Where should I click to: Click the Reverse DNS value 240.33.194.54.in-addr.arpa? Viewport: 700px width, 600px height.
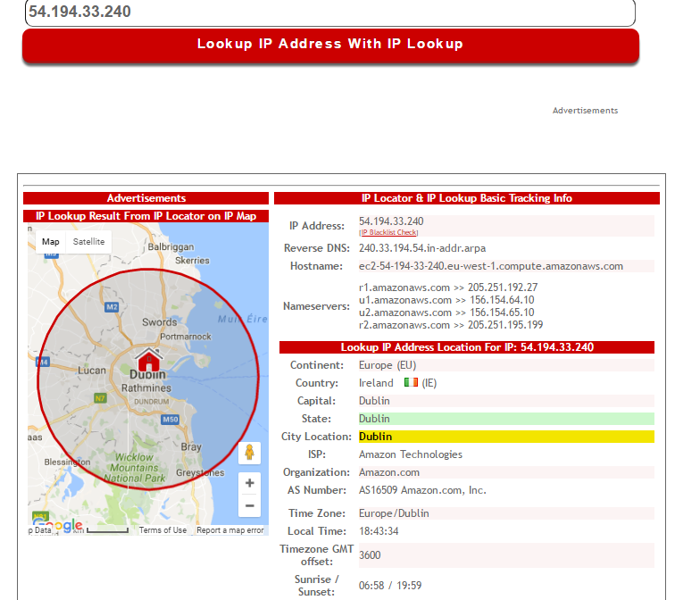tap(421, 248)
